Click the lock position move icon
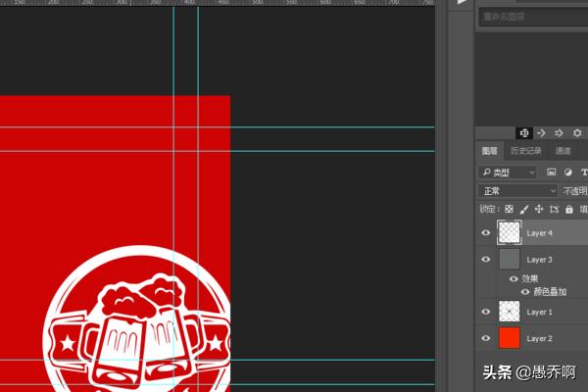Image resolution: width=588 pixels, height=392 pixels. coord(538,210)
